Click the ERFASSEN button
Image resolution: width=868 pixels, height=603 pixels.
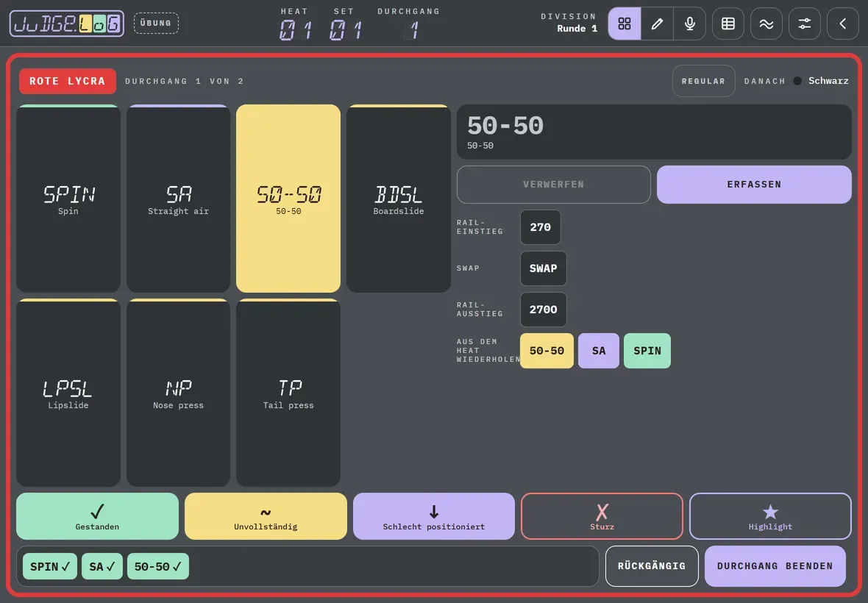point(754,185)
